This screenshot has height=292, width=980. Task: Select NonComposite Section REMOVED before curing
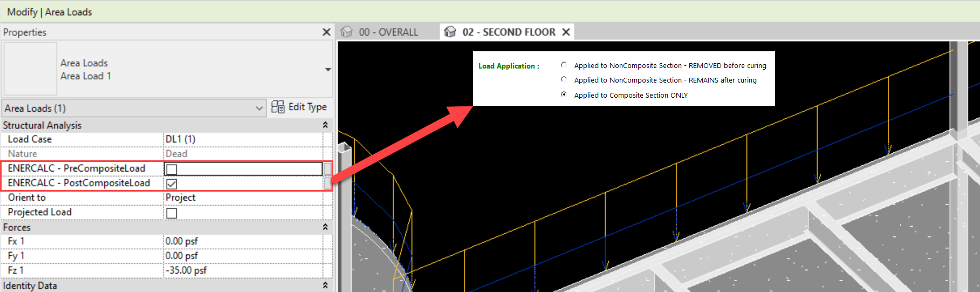[564, 65]
